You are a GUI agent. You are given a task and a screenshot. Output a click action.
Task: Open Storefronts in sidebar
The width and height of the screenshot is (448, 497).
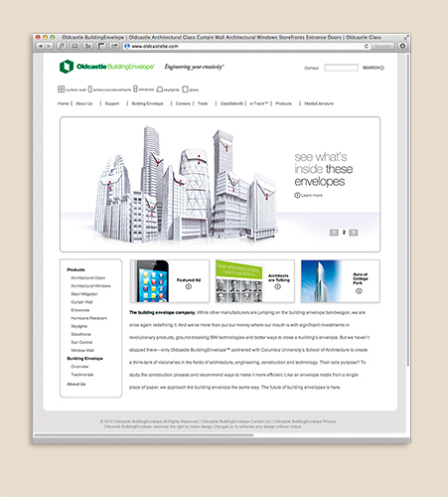point(80,334)
